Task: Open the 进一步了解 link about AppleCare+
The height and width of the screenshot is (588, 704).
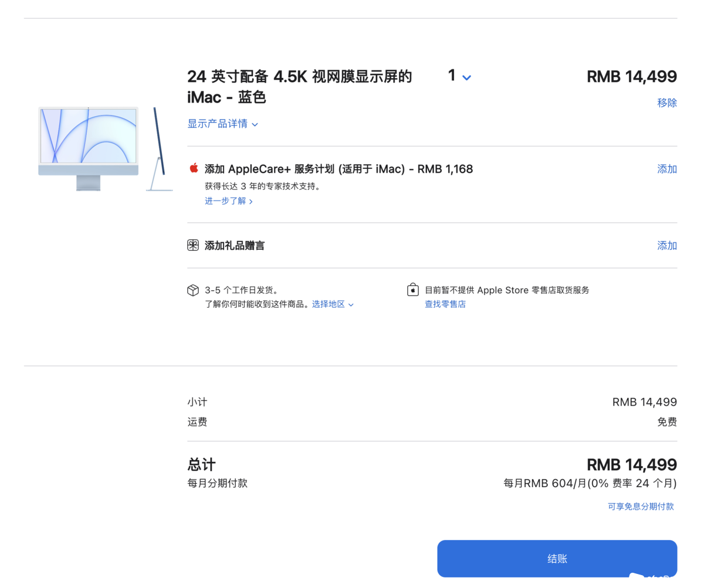Action: point(229,201)
